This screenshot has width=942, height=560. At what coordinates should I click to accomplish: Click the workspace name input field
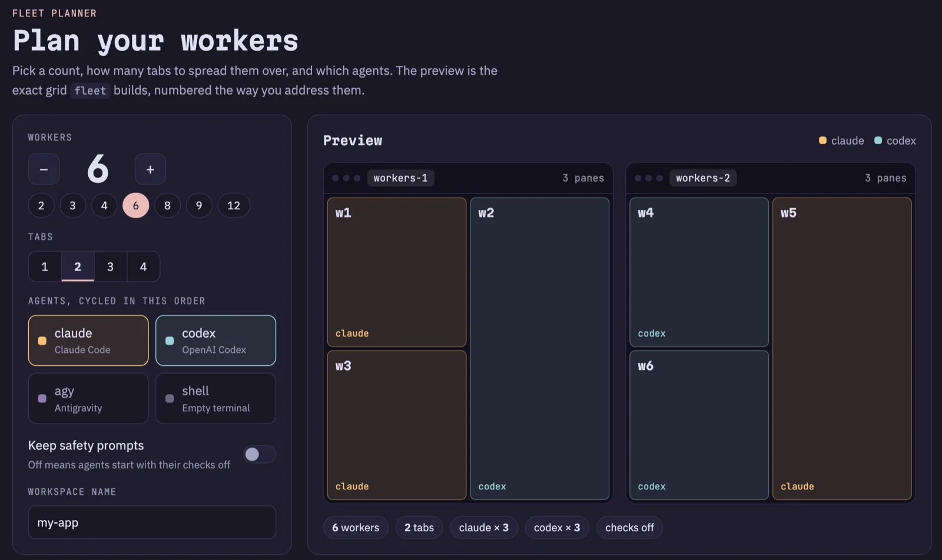[x=152, y=522]
